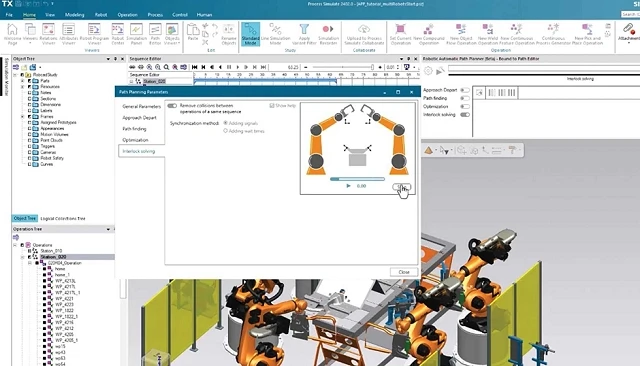Open the Simulation Panel
The height and width of the screenshot is (366, 640).
tap(136, 34)
